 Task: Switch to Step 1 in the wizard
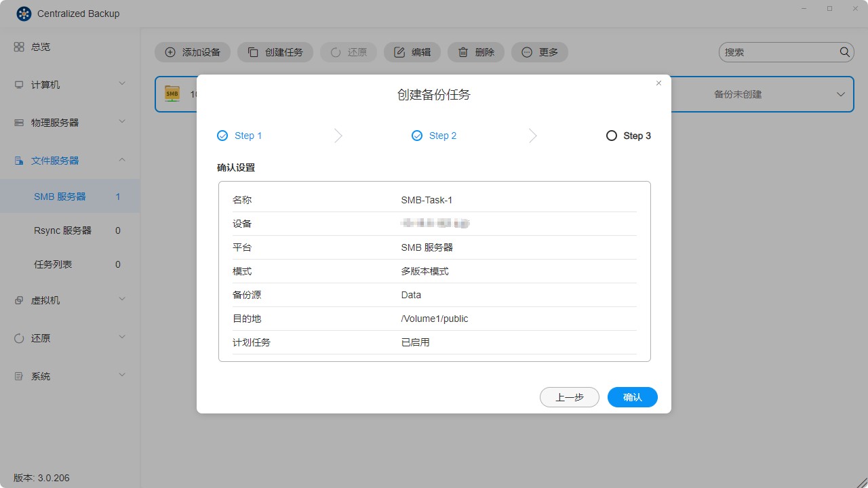click(239, 136)
